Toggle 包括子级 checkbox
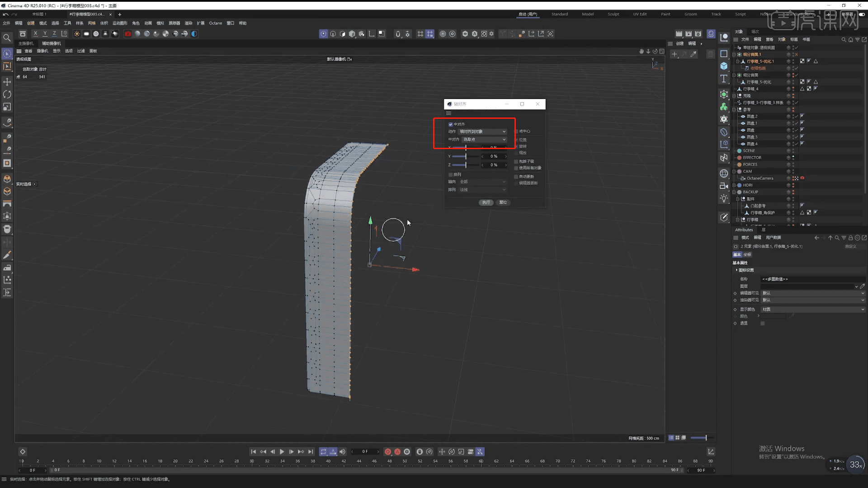 click(516, 161)
